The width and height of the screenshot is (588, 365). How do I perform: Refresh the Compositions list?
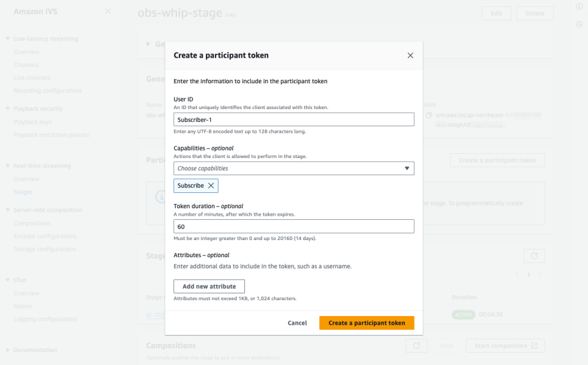point(417,345)
